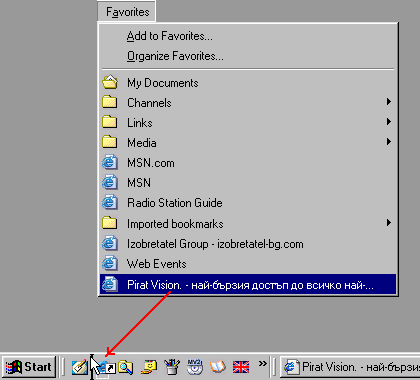Viewport: 420px width, 380px height.
Task: Open the MSN favorite
Action: pyautogui.click(x=248, y=183)
